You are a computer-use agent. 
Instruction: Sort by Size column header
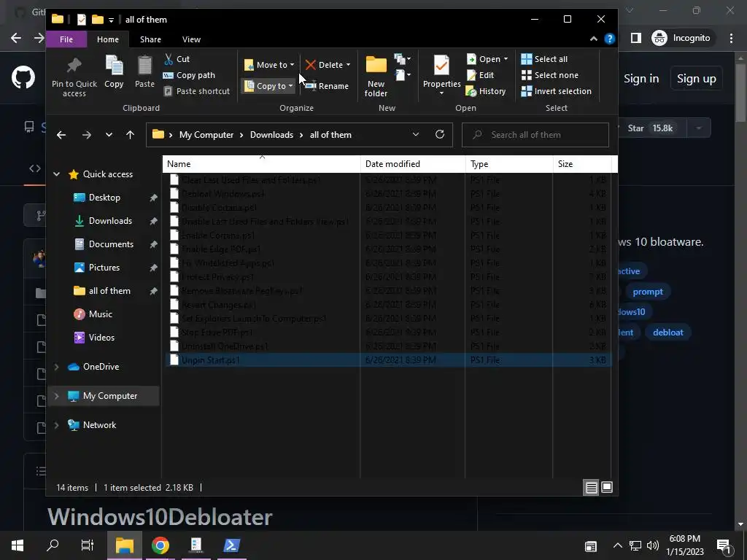click(582, 164)
